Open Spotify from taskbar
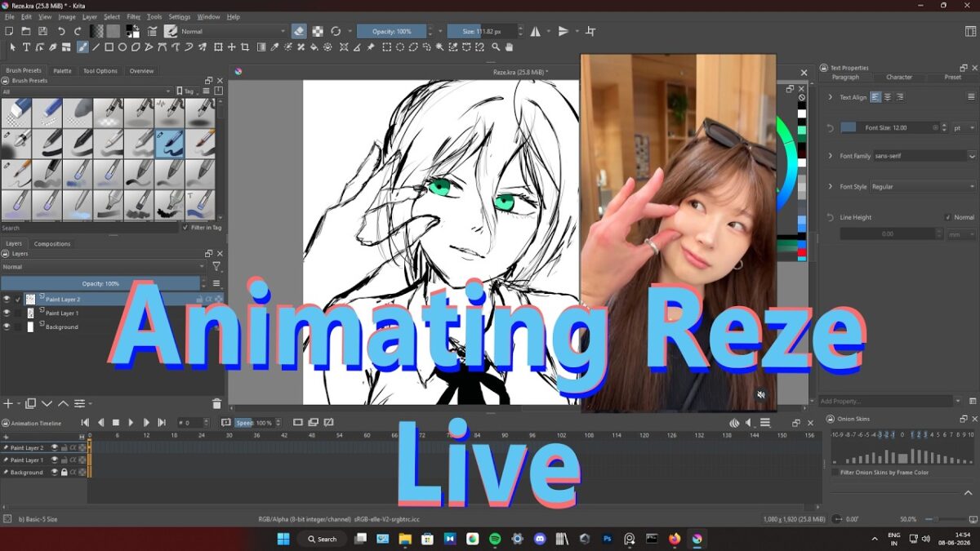This screenshot has width=980, height=551. 495,539
